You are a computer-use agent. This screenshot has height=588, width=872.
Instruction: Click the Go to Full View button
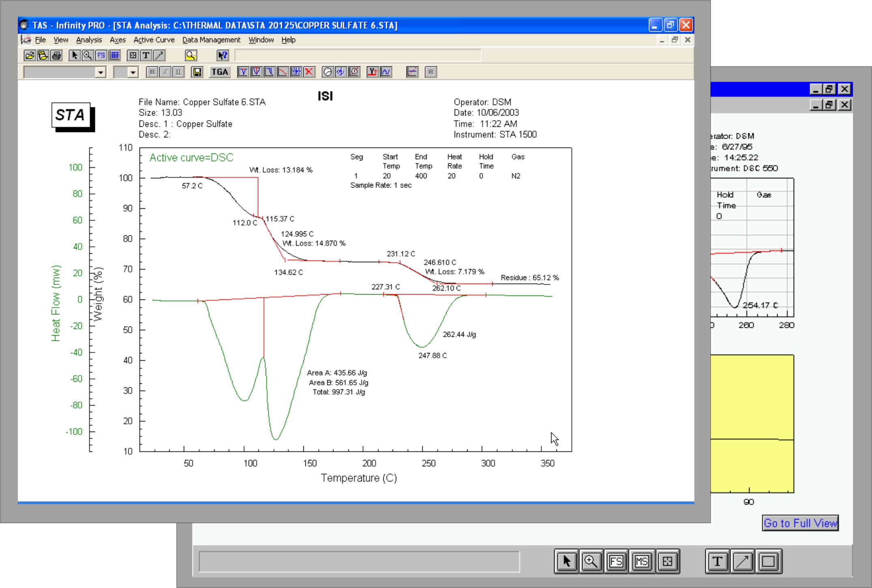[800, 523]
